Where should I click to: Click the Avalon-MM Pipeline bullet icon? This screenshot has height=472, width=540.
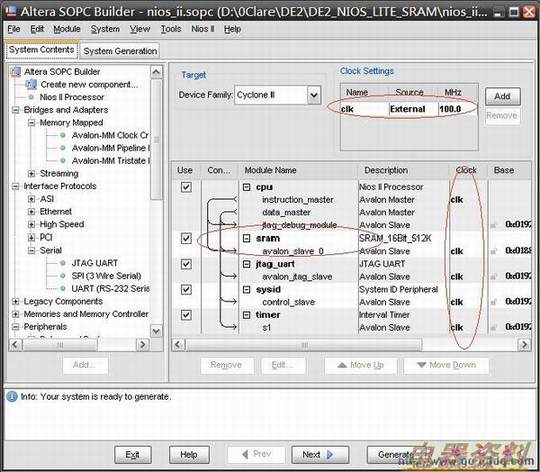click(x=63, y=148)
